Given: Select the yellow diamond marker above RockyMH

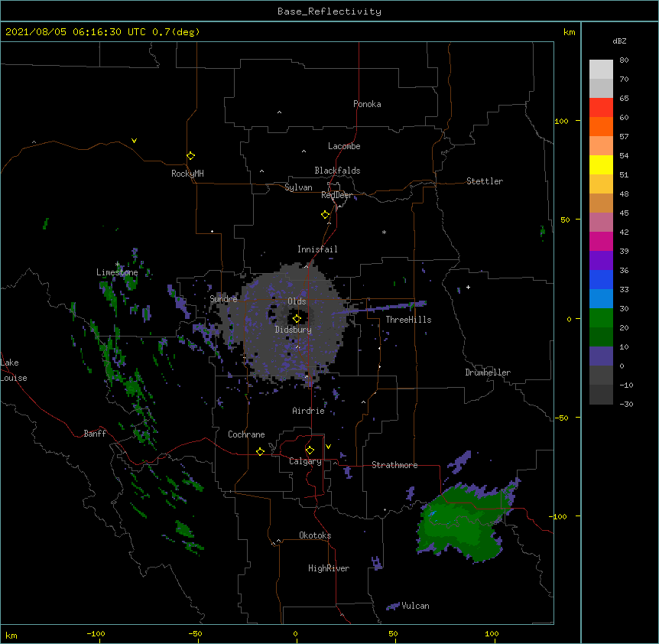Looking at the screenshot, I should click(x=190, y=156).
